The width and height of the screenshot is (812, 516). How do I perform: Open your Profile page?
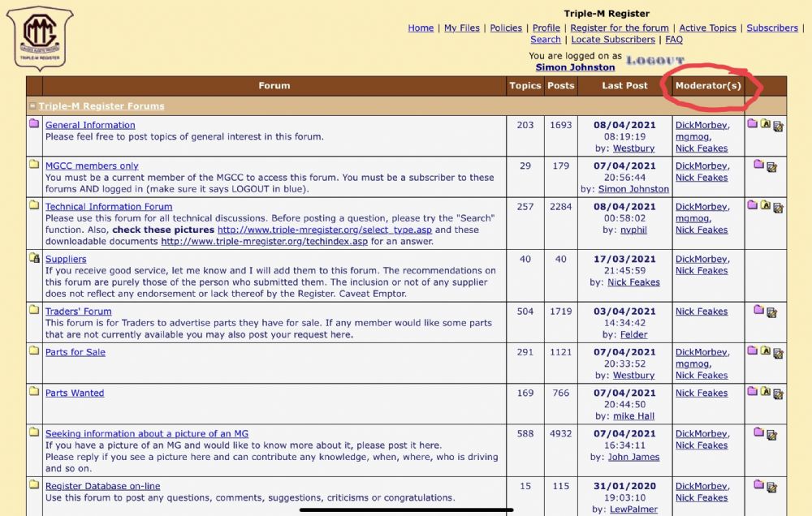[x=546, y=28]
